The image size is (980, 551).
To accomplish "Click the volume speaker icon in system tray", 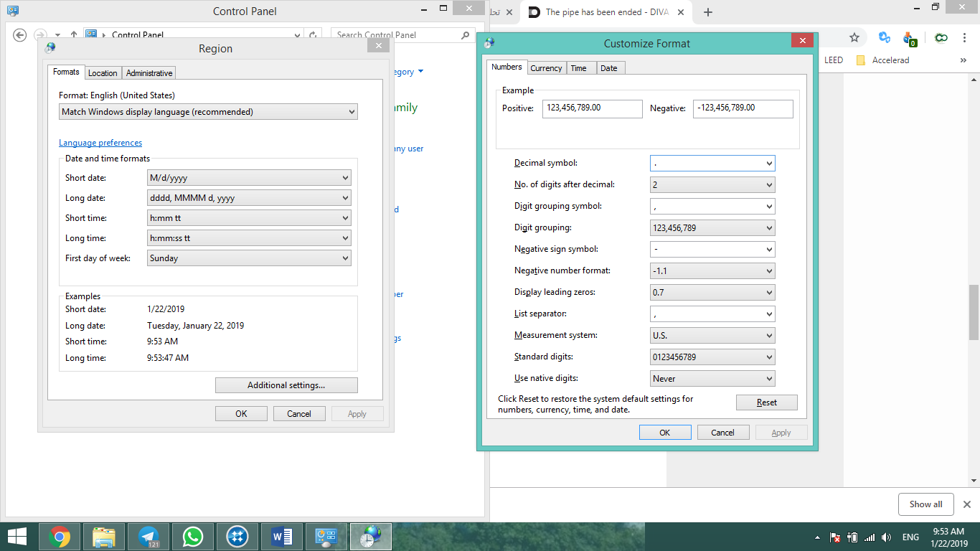I will click(886, 537).
